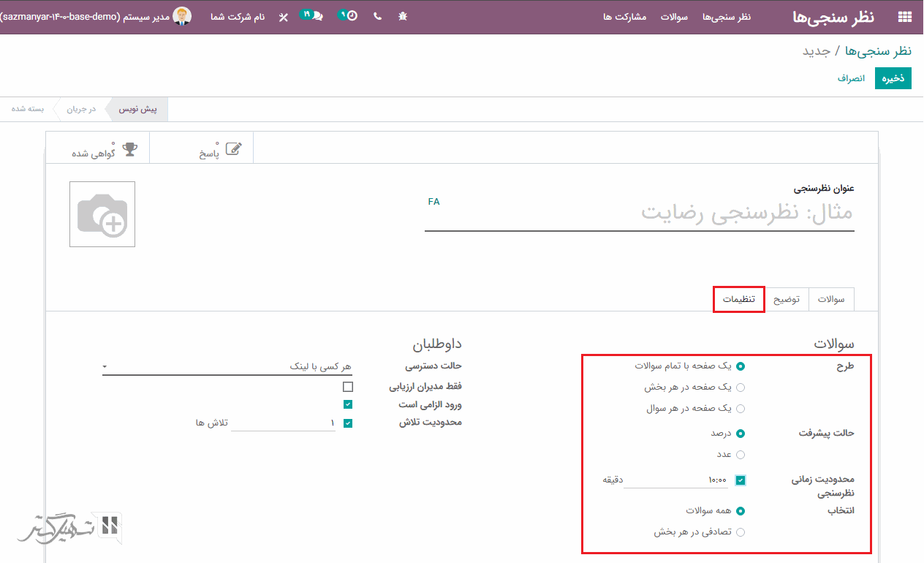Click the trophy certified stat button
The image size is (924, 563).
tap(104, 148)
